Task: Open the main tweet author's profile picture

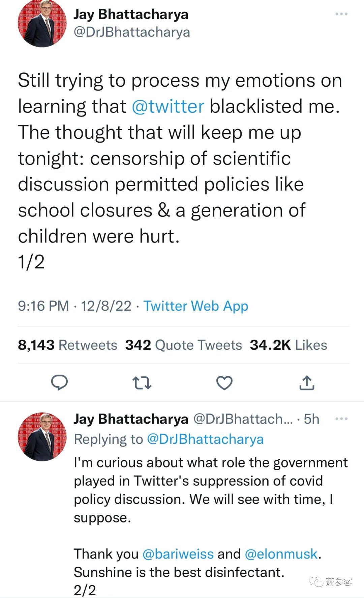Action: point(42,23)
